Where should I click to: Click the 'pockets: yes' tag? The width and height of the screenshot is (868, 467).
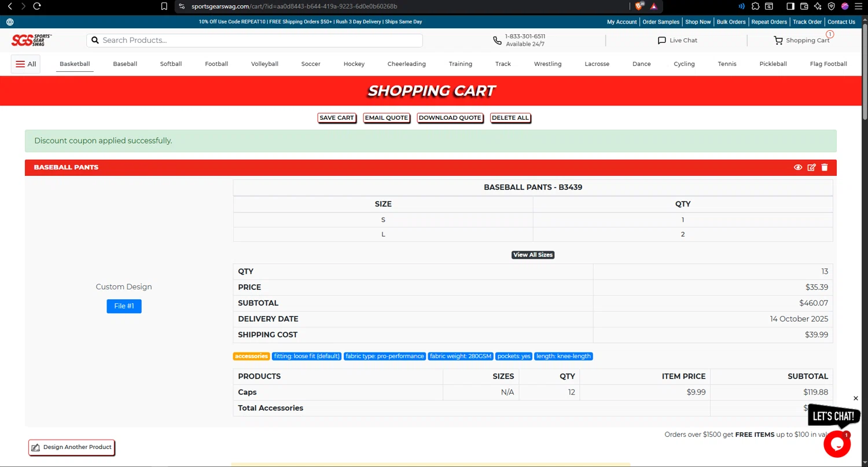pyautogui.click(x=514, y=356)
